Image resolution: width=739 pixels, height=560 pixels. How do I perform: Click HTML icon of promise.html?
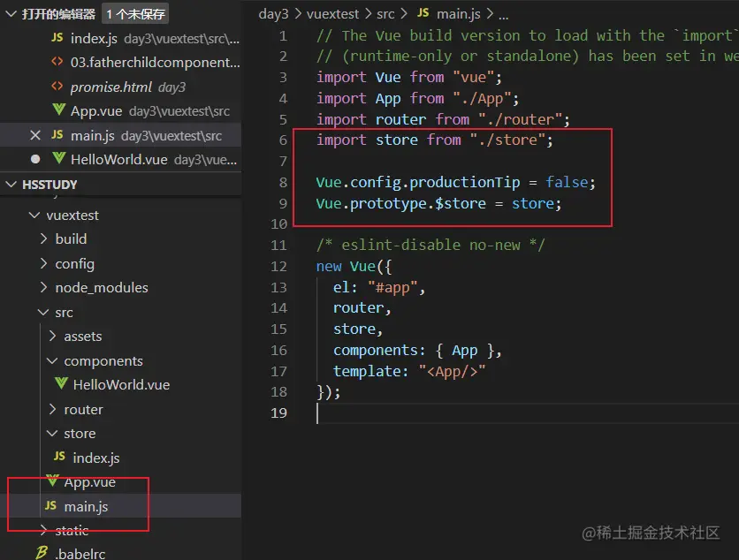point(57,87)
